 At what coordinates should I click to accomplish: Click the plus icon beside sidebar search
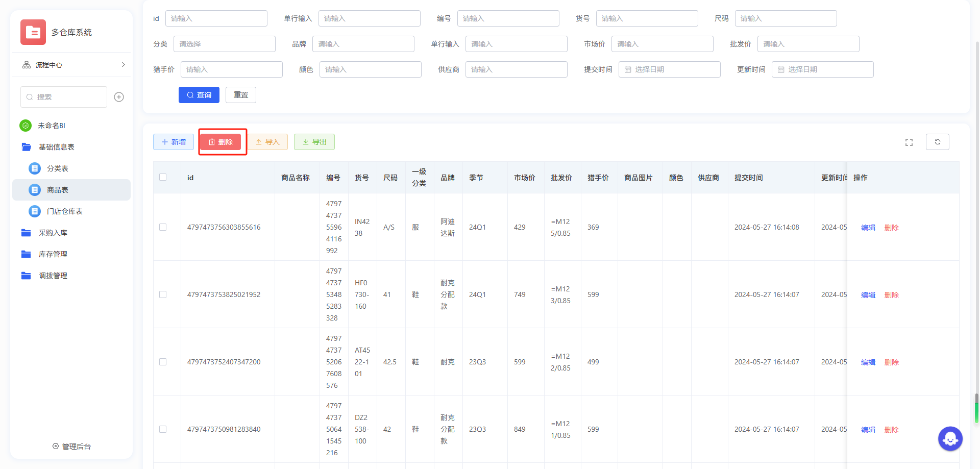tap(119, 97)
